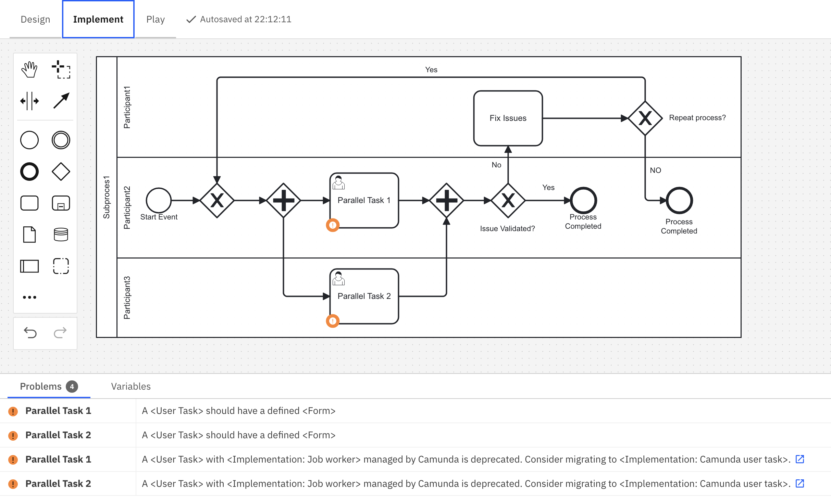Create an expanded subprocess from palette
Viewport: 831px width, 504px height.
[61, 203]
